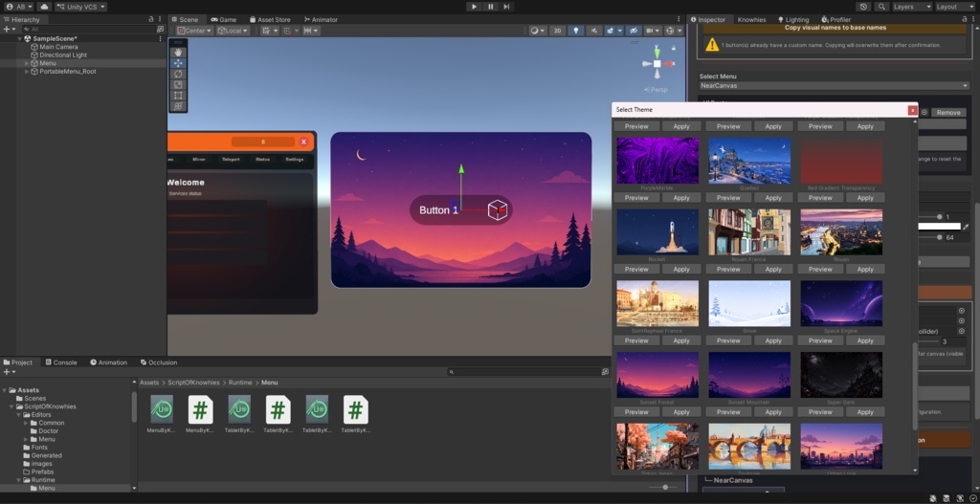Viewport: 980px width, 504px height.
Task: Open the Layers dropdown
Action: coord(912,7)
